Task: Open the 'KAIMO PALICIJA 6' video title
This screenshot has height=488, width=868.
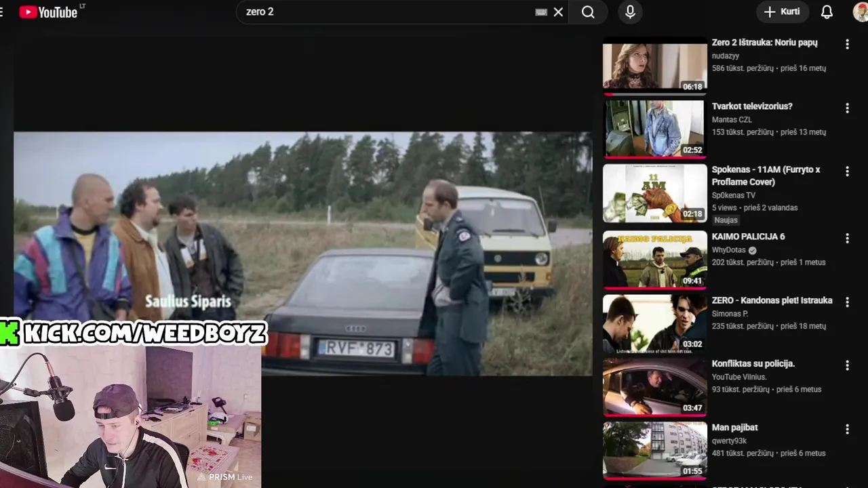Action: pyautogui.click(x=748, y=237)
